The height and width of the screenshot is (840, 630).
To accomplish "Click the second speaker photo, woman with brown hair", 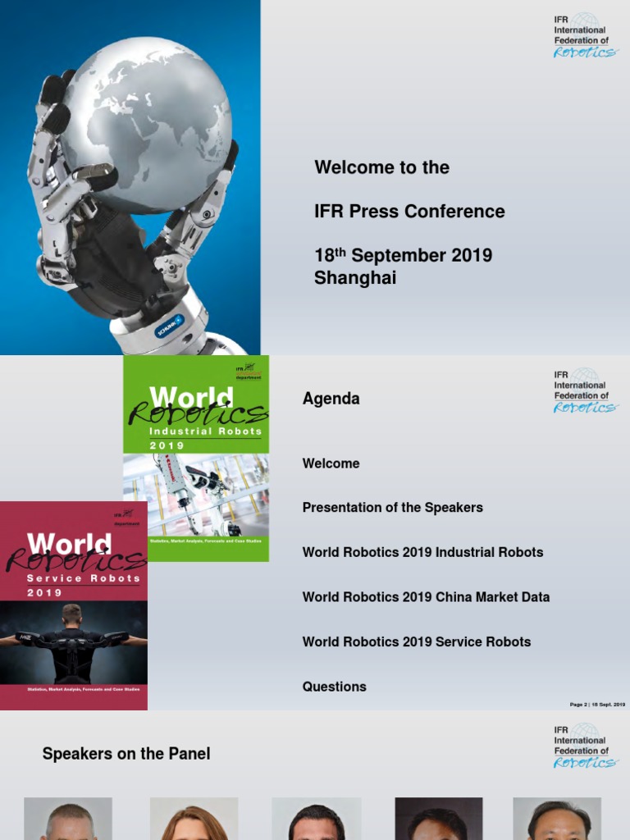I will (194, 819).
